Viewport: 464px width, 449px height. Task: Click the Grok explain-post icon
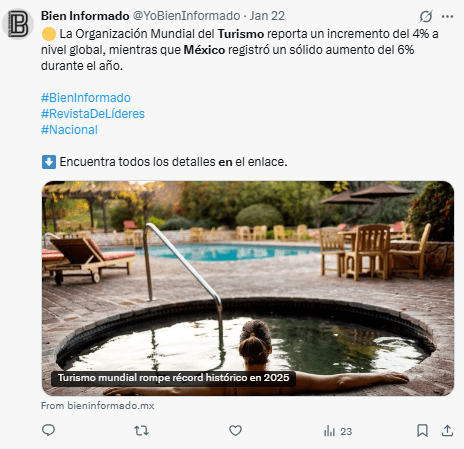click(426, 17)
